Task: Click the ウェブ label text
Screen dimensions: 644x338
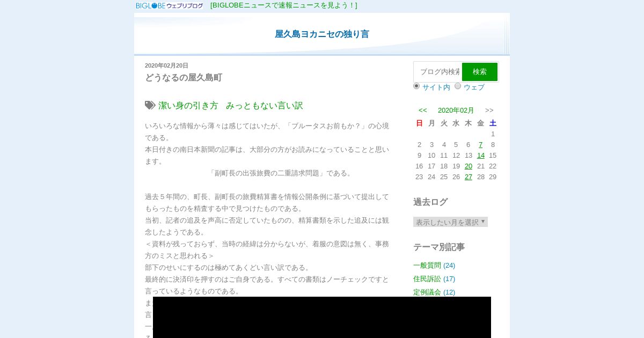Action: tap(474, 87)
